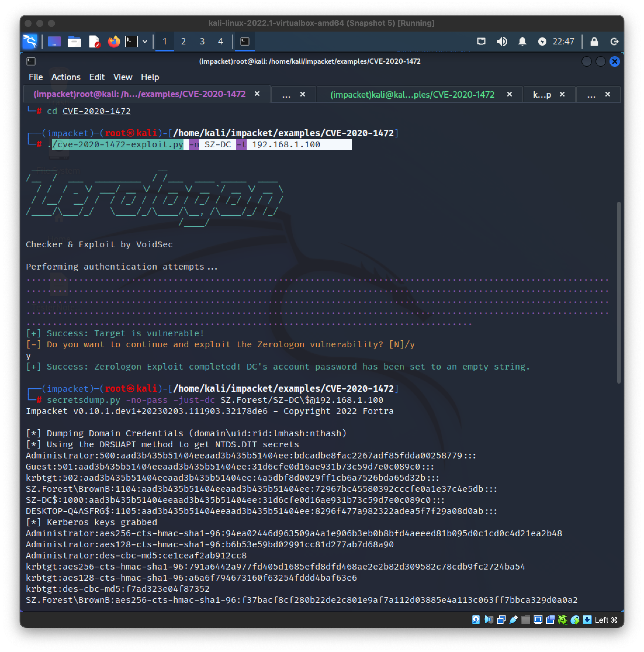Click the Show Desktop panel icon

pyautogui.click(x=54, y=42)
